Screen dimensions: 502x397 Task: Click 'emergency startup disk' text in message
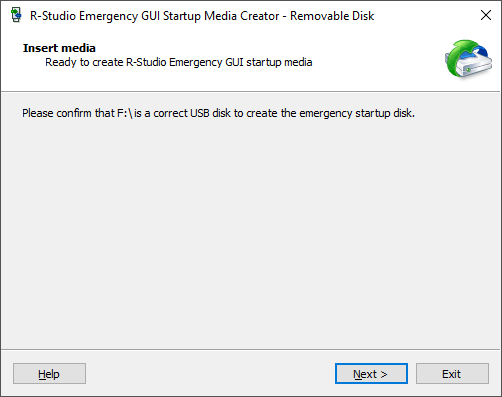(356, 113)
